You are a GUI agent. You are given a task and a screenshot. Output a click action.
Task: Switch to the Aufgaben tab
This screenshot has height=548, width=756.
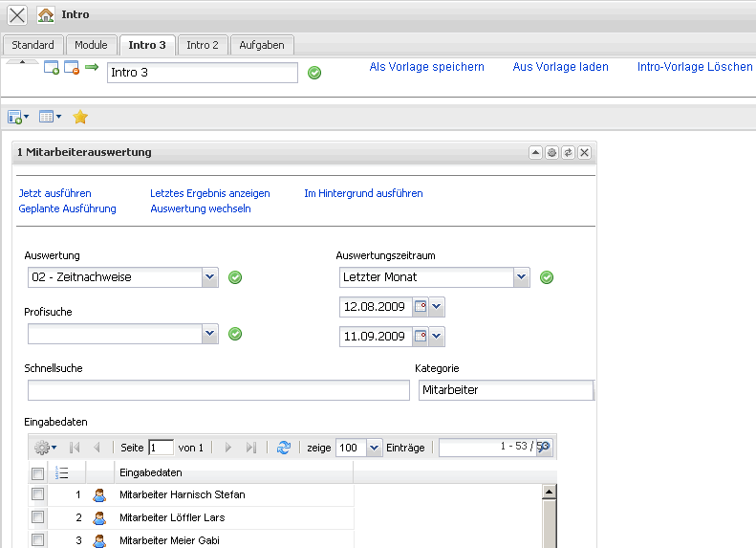(x=262, y=45)
